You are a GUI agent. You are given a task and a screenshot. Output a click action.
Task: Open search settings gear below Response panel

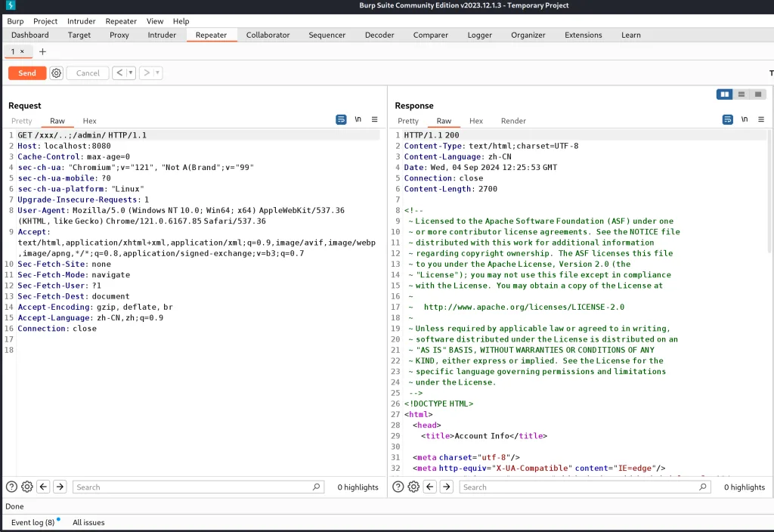coord(413,487)
